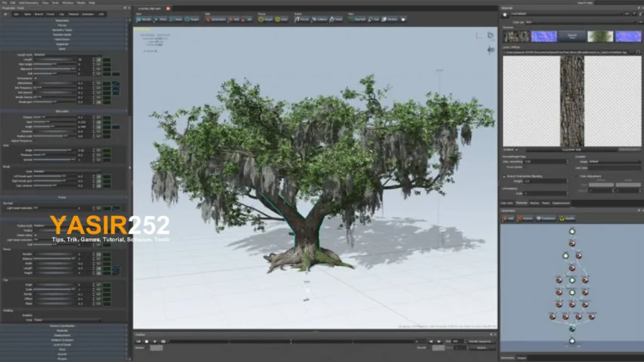
Task: Open the Tools menu
Action: click(55, 3)
